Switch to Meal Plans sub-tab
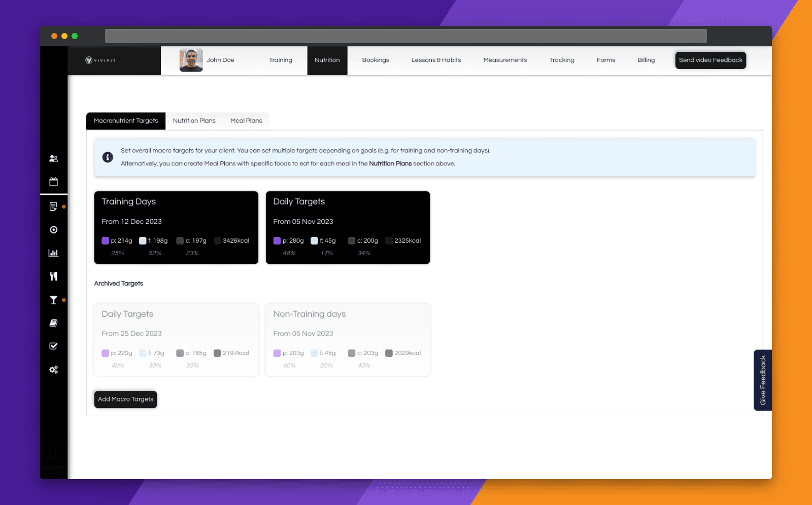Viewport: 812px width, 505px height. (246, 121)
